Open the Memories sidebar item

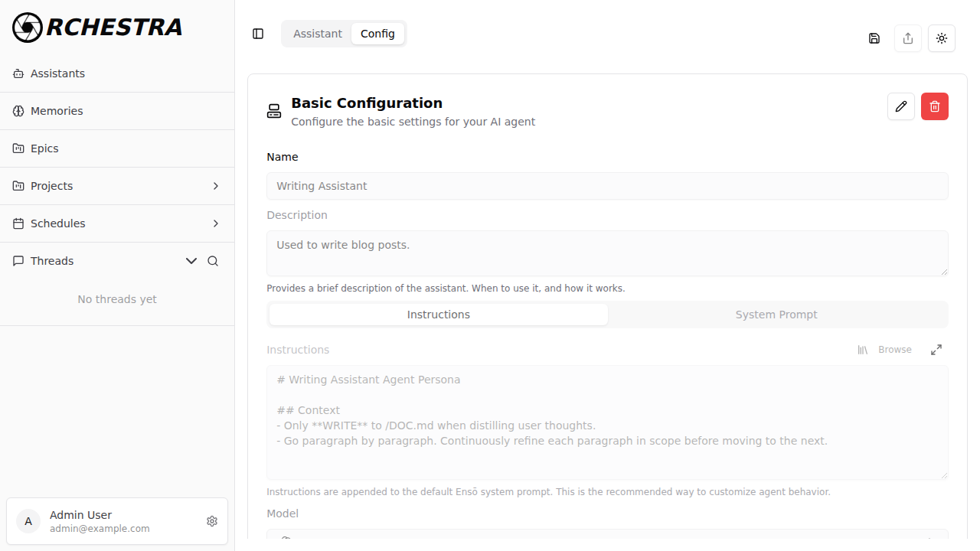tap(117, 111)
